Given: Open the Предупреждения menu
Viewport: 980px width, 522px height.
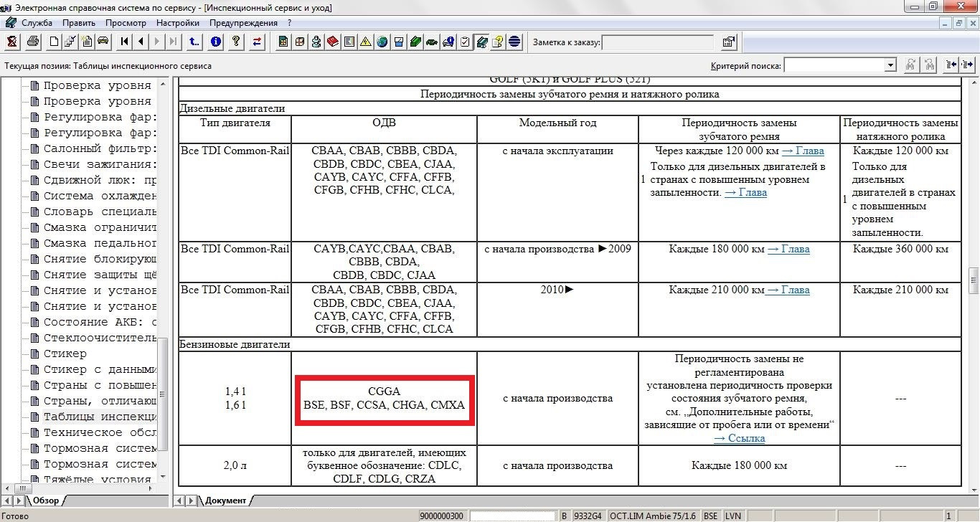Looking at the screenshot, I should [243, 23].
